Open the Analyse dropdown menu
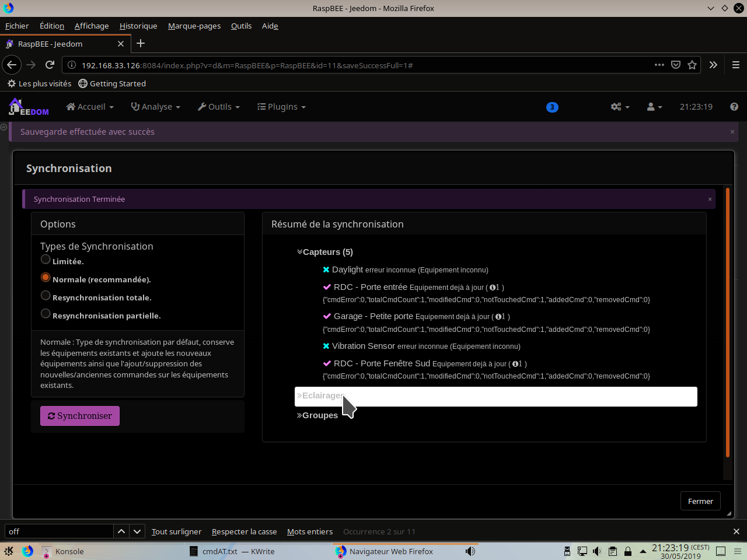Viewport: 747px width, 560px height. click(156, 107)
